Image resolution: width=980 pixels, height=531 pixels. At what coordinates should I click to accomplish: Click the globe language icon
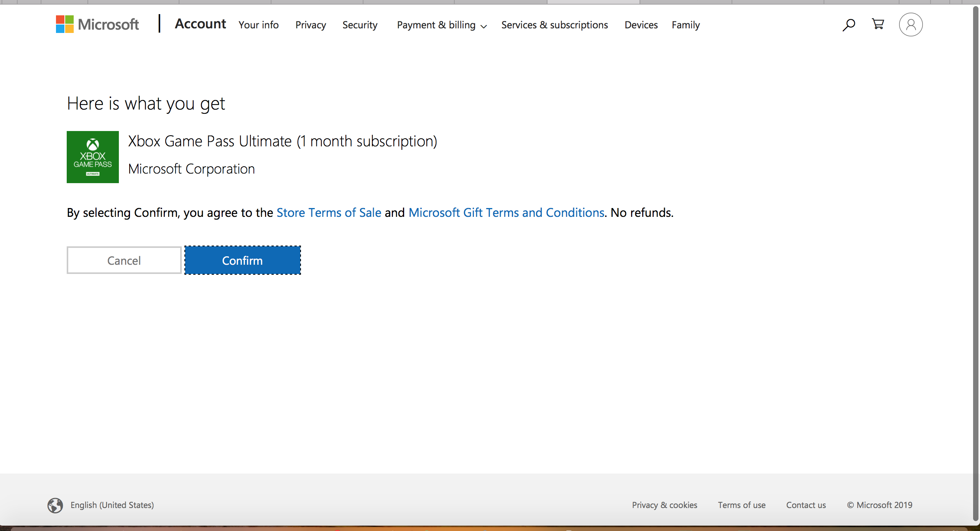coord(55,505)
